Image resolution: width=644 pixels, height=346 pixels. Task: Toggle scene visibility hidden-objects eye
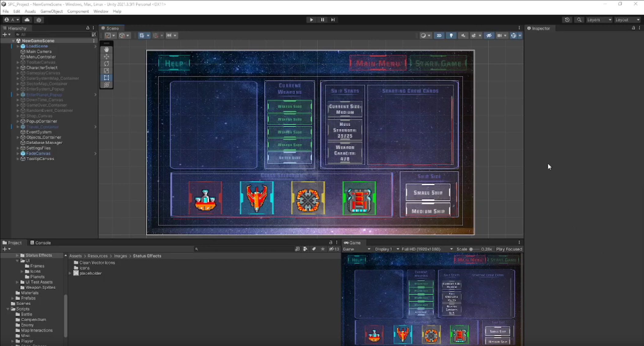point(489,35)
